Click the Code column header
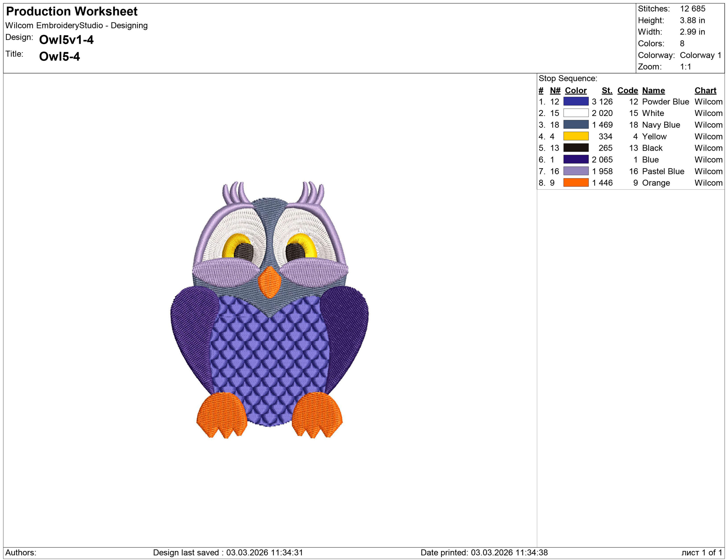Viewport: 728px width, 560px height. click(x=628, y=90)
